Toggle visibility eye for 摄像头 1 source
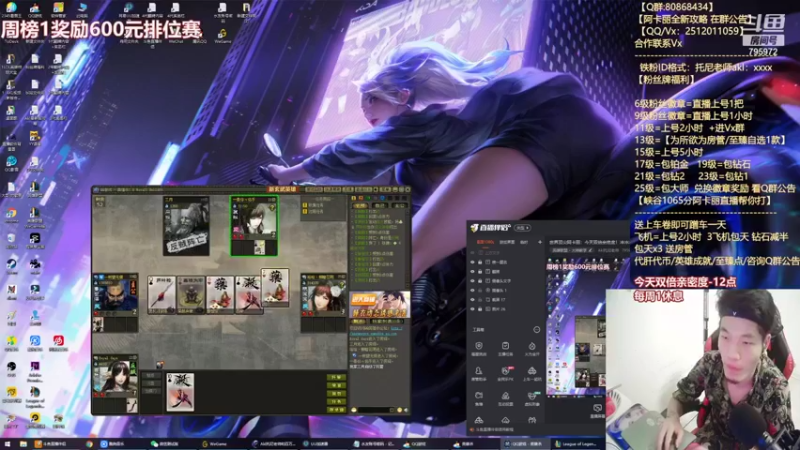Viewport: 800px width, 450px height. pos(472,290)
